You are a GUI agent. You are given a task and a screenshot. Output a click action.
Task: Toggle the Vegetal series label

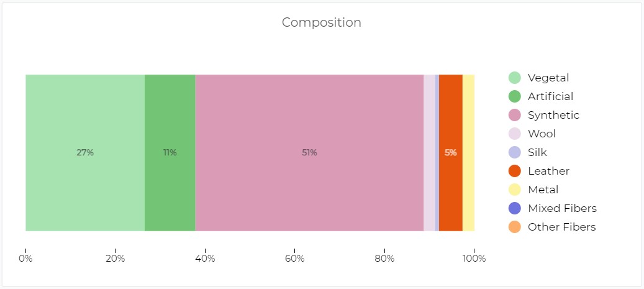[x=548, y=78]
